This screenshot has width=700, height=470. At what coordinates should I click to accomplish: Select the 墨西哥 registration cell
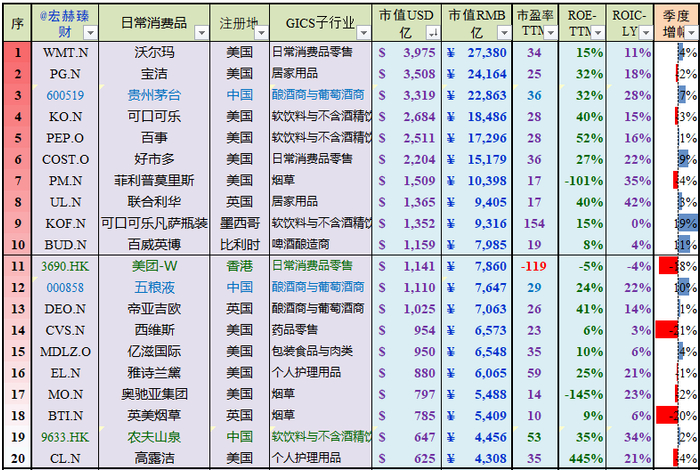click(x=240, y=224)
